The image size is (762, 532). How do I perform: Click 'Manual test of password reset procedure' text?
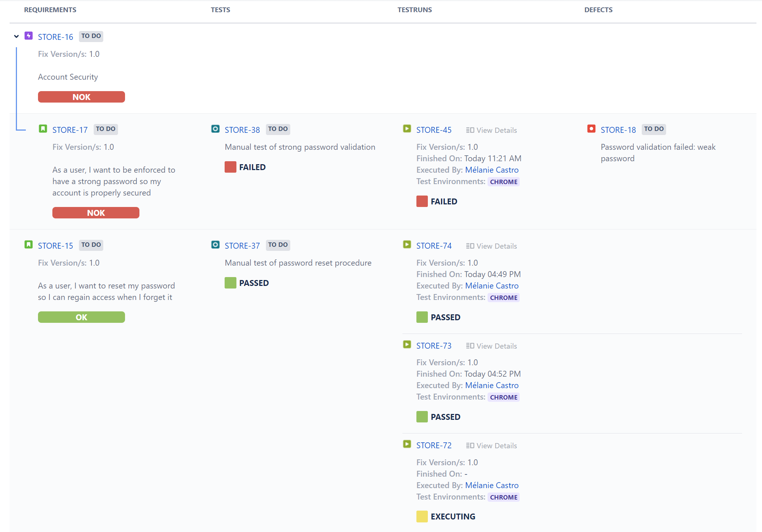(x=298, y=263)
